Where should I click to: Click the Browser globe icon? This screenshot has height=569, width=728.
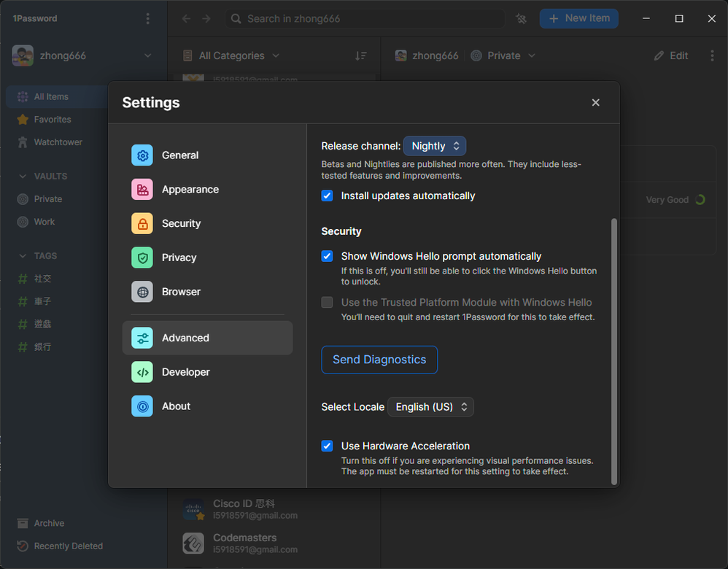(142, 292)
